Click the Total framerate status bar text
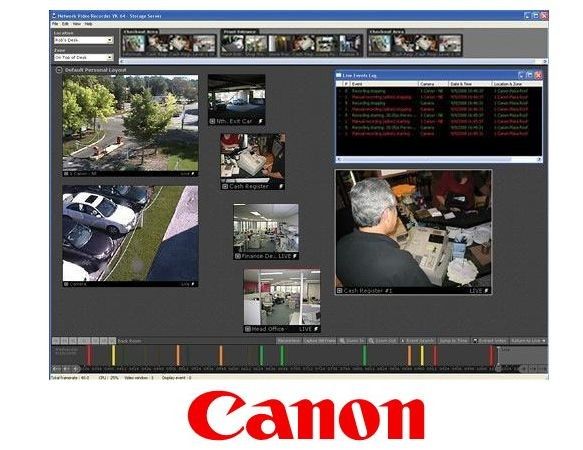This screenshot has height=450, width=583. pyautogui.click(x=70, y=378)
